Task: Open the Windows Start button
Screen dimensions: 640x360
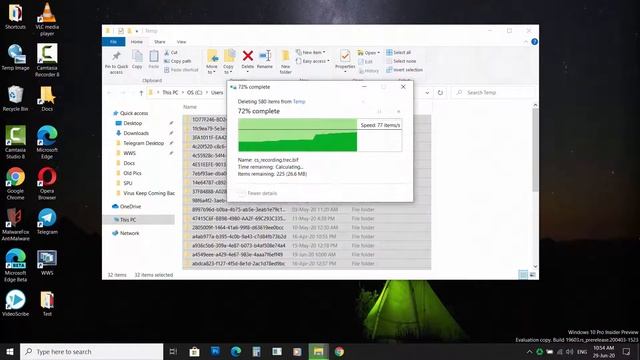Action: (10, 351)
